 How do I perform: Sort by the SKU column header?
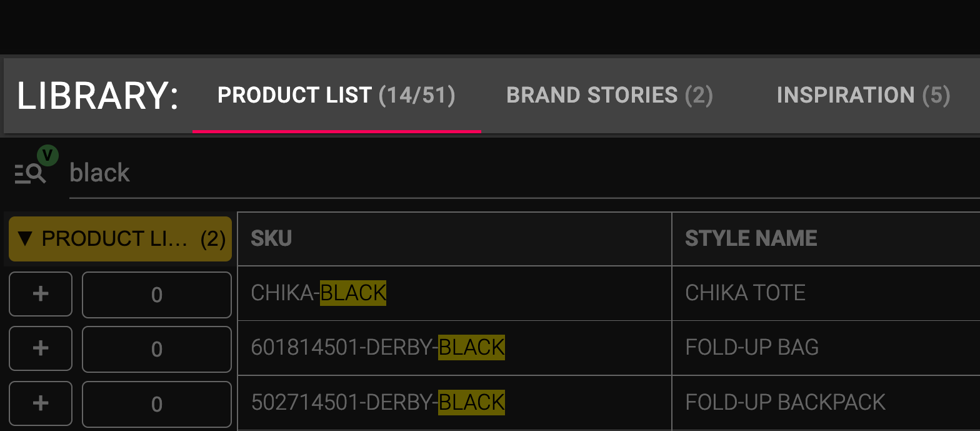click(455, 238)
